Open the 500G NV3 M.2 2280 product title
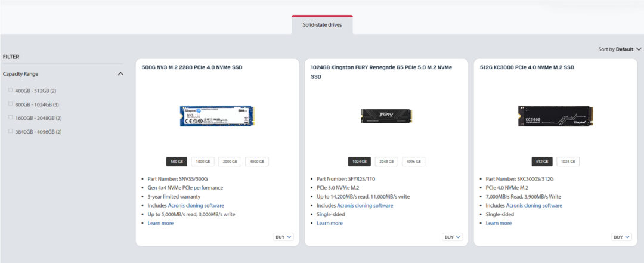This screenshot has width=644, height=263. coord(192,67)
